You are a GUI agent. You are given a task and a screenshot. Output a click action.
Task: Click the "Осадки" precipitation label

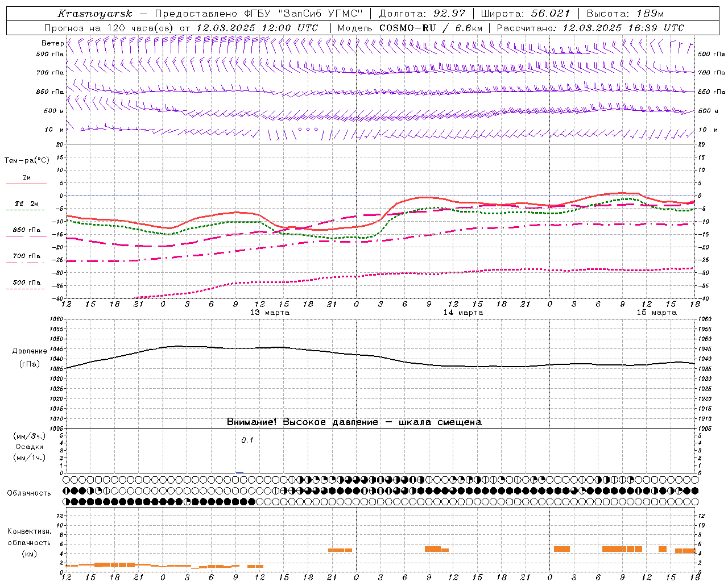pyautogui.click(x=30, y=447)
